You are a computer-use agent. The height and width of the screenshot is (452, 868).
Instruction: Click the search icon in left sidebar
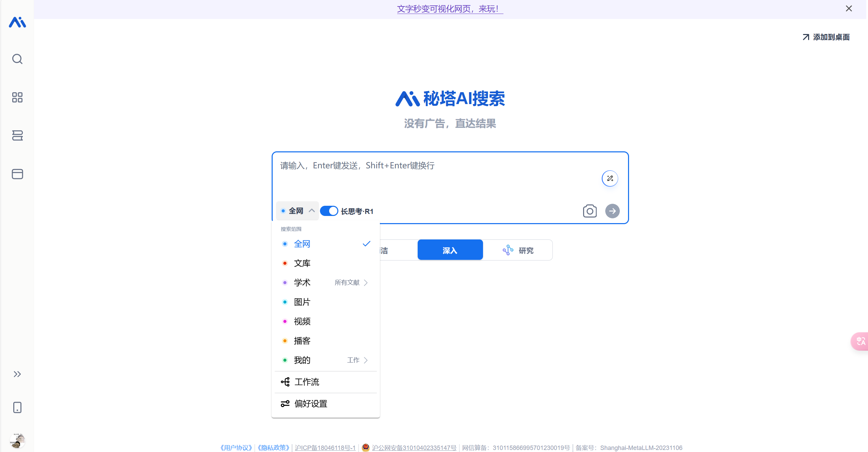coord(17,59)
